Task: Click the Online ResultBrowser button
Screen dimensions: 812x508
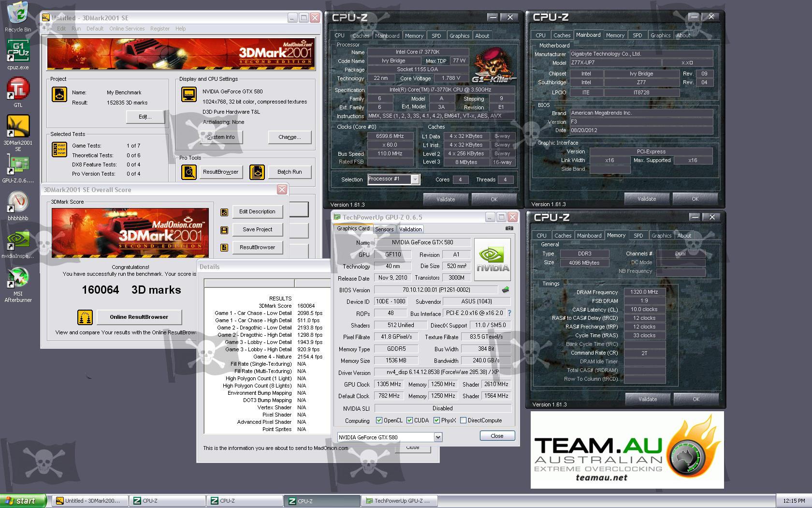Action: pos(139,317)
